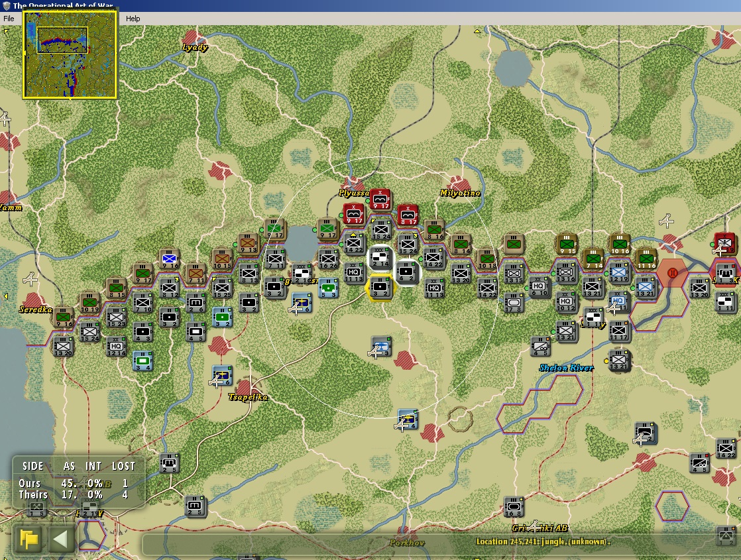
Task: Select the green enemy unit 10 16
Action: (x=620, y=245)
